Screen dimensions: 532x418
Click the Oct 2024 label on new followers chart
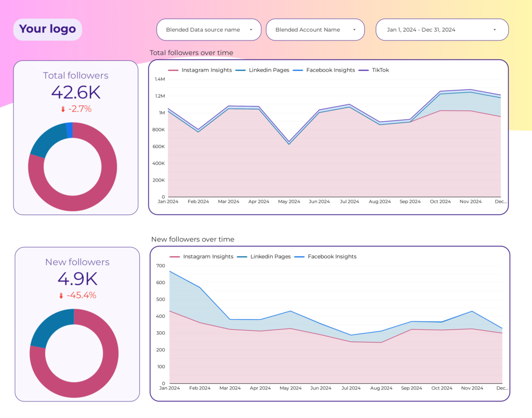click(x=442, y=388)
